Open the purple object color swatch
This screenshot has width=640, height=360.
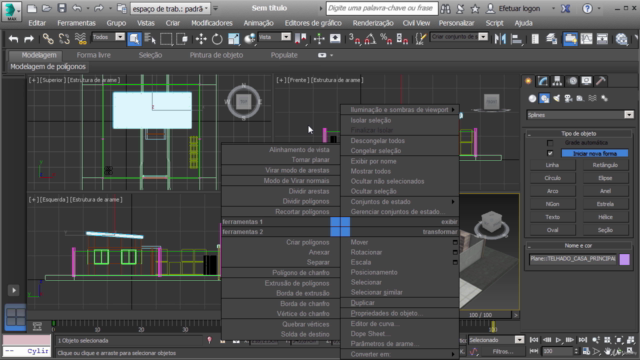coord(624,259)
